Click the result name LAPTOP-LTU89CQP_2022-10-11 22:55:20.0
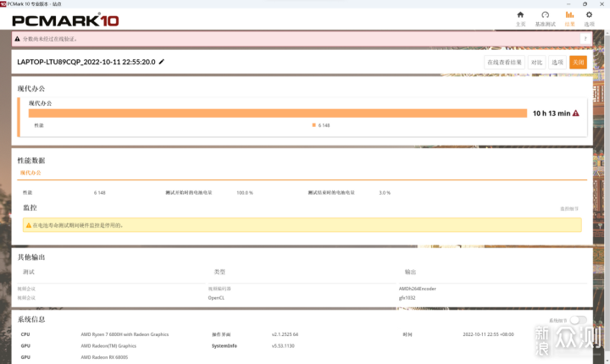Image resolution: width=610 pixels, height=364 pixels. 86,62
